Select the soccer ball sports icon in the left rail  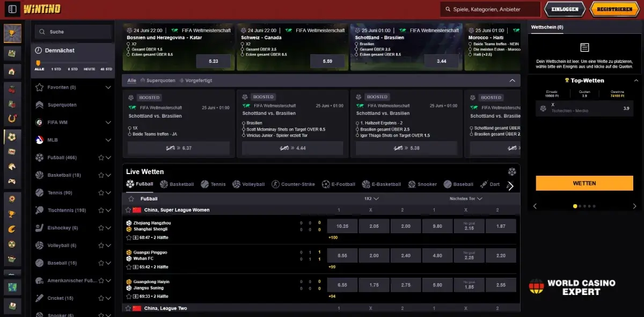[12, 136]
